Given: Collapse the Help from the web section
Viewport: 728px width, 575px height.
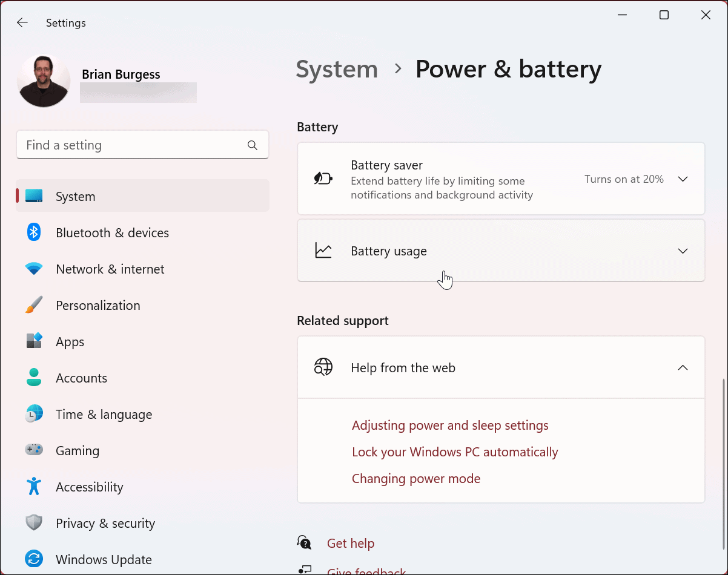Looking at the screenshot, I should [683, 368].
